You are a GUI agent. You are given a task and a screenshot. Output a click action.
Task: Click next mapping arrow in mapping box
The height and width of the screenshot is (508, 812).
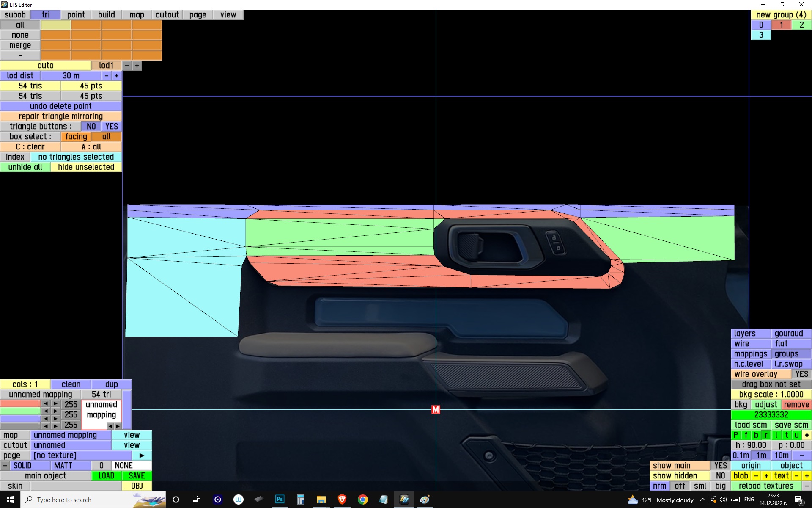coord(118,426)
